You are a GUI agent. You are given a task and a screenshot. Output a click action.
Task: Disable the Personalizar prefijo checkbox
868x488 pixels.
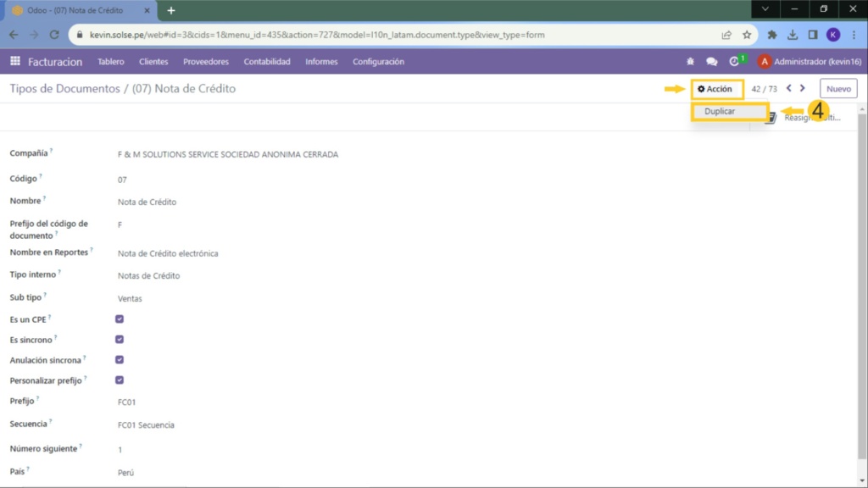[x=120, y=380]
